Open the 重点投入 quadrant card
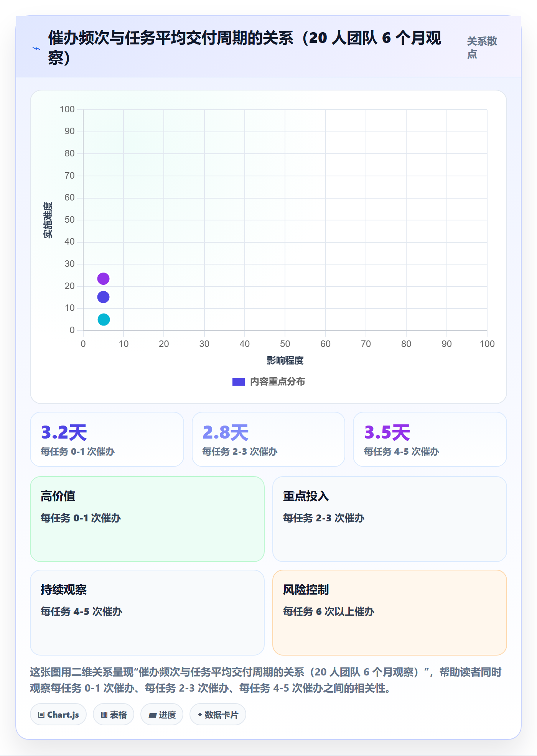Viewport: 537px width, 756px height. click(390, 519)
